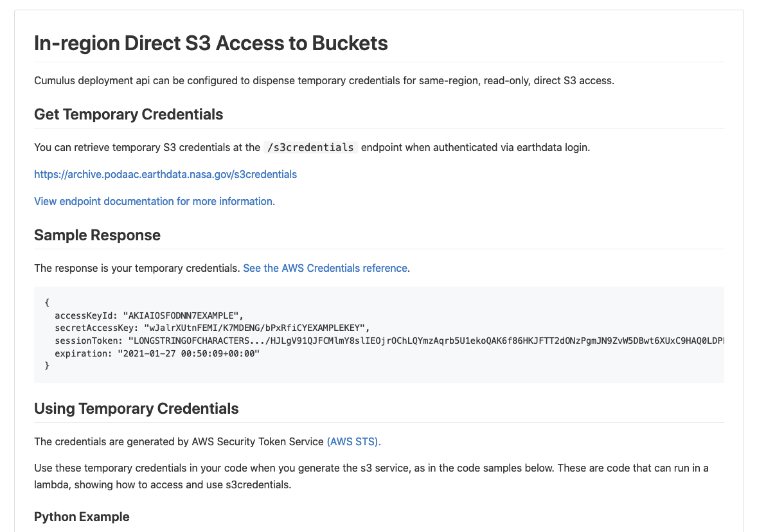The height and width of the screenshot is (532, 757).
Task: Click the closing brace of the code sample
Action: pyautogui.click(x=47, y=366)
